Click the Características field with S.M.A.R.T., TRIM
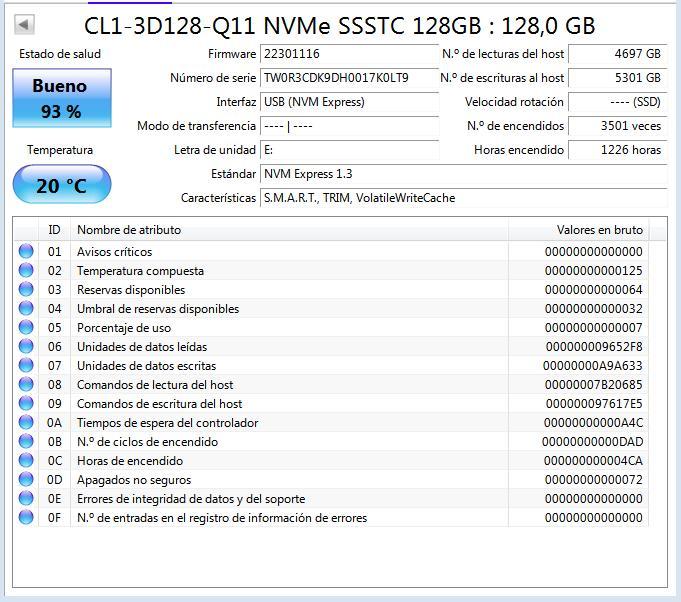This screenshot has width=681, height=602. point(463,198)
